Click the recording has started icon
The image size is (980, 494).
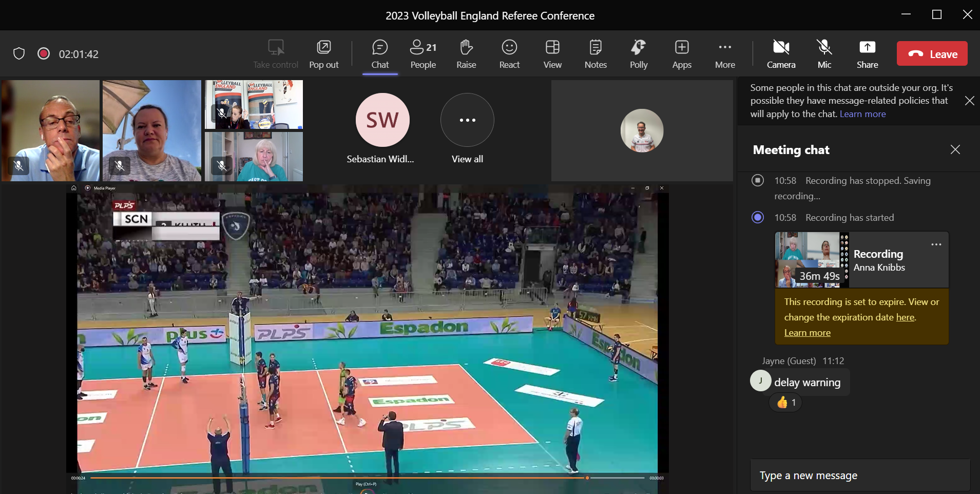tap(758, 217)
